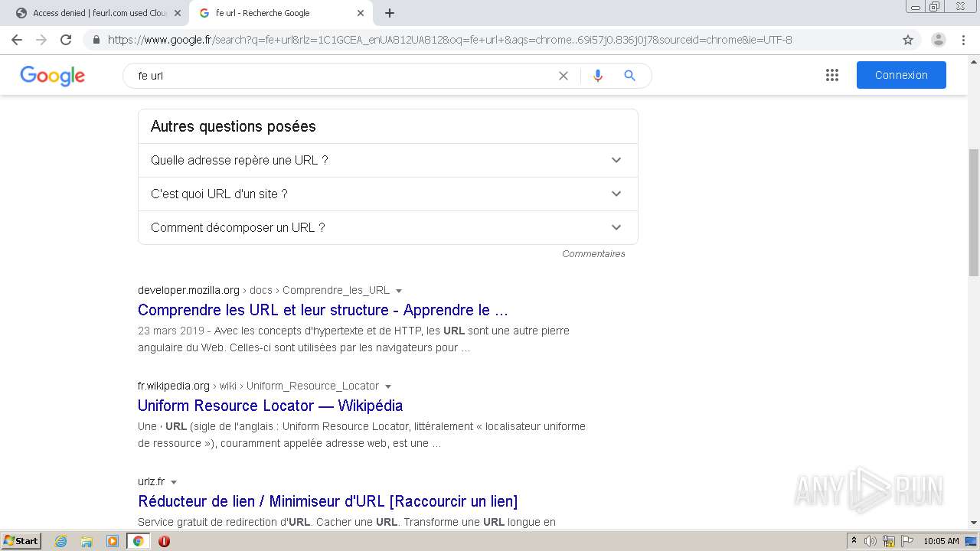Click the browser back arrow

[17, 40]
